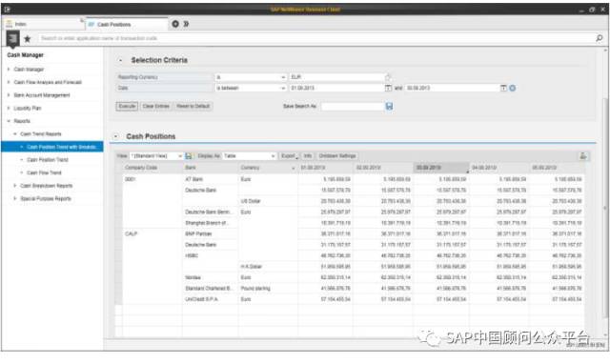Image resolution: width=610 pixels, height=364 pixels.
Task: Collapse the Cash Positions section
Action: [115, 136]
